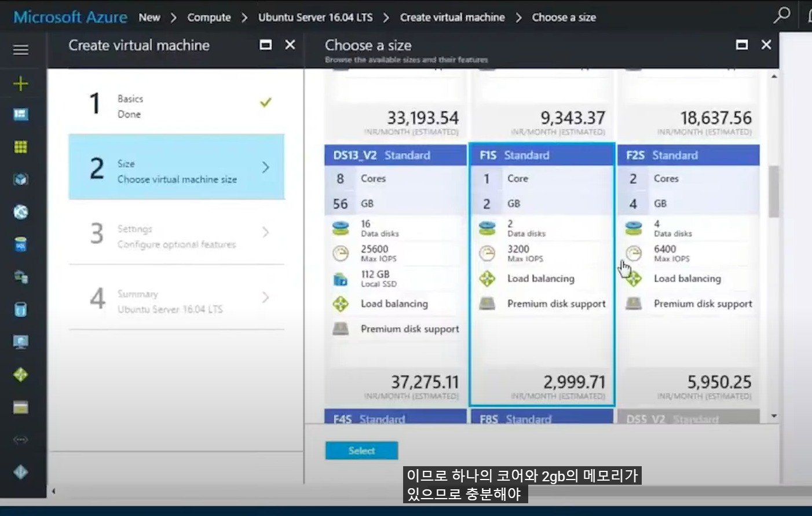Image resolution: width=812 pixels, height=516 pixels.
Task: Open the hamburger menu in the sidebar
Action: 21,50
